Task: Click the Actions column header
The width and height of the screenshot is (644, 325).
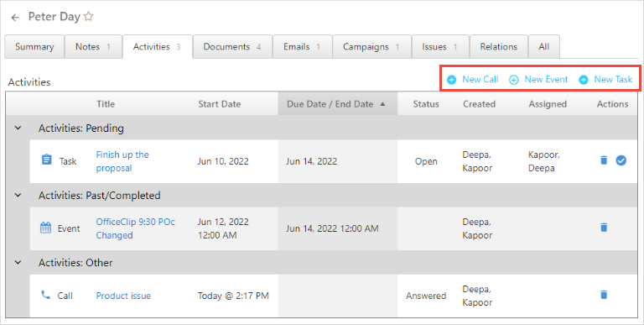Action: point(612,104)
